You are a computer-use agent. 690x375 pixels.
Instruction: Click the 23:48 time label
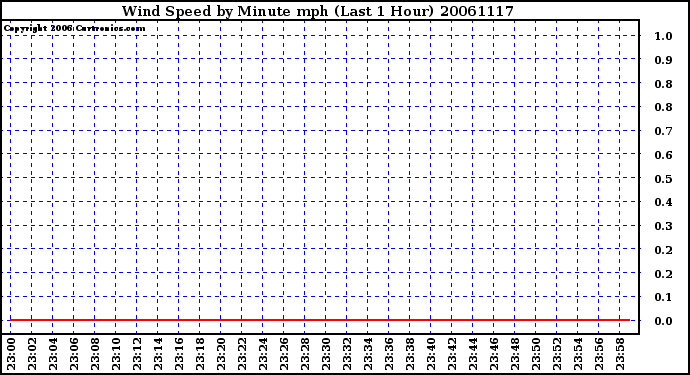[515, 354]
